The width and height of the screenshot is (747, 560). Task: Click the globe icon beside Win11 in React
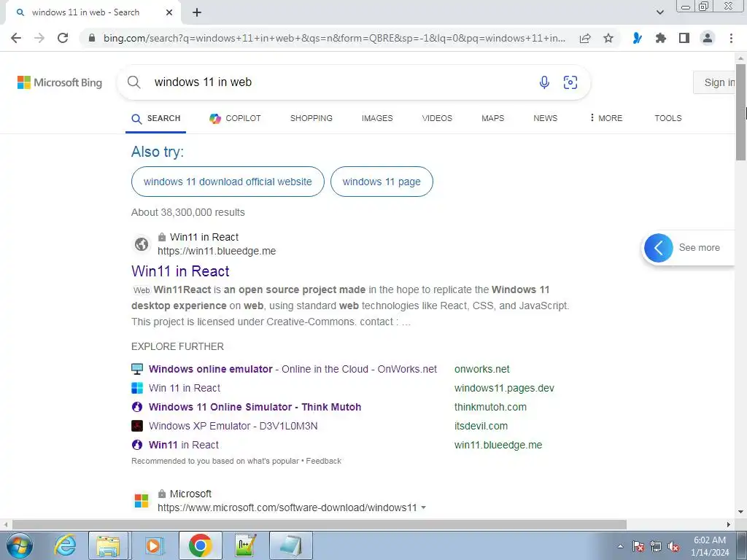pyautogui.click(x=142, y=244)
